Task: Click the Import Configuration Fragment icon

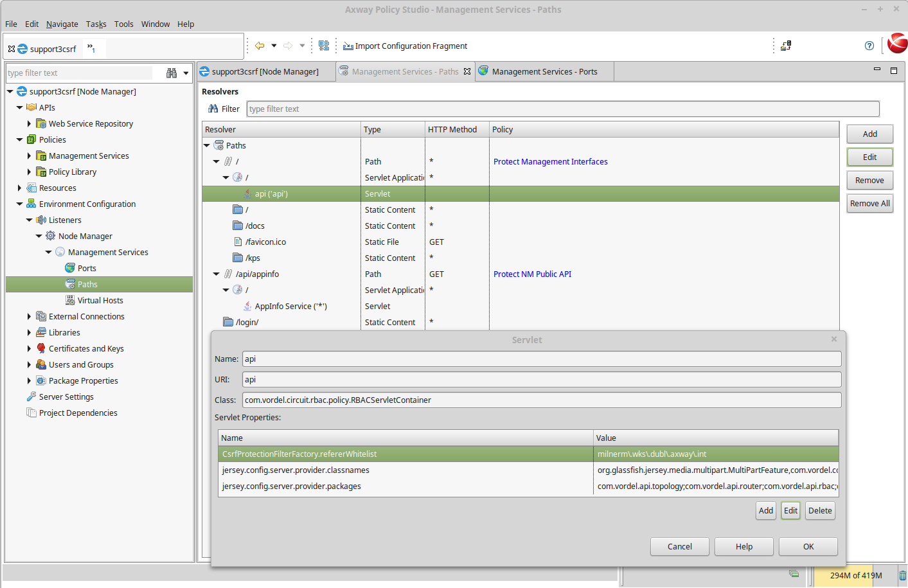Action: [x=348, y=46]
